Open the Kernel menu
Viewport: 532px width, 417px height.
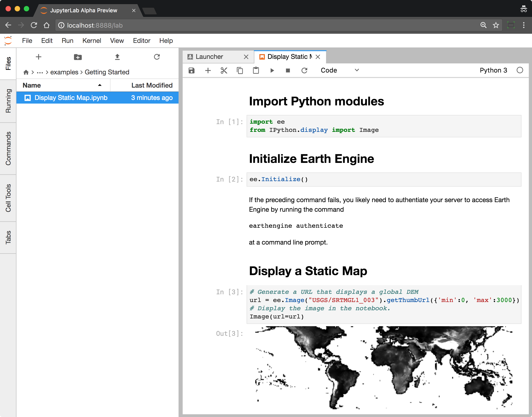[92, 40]
